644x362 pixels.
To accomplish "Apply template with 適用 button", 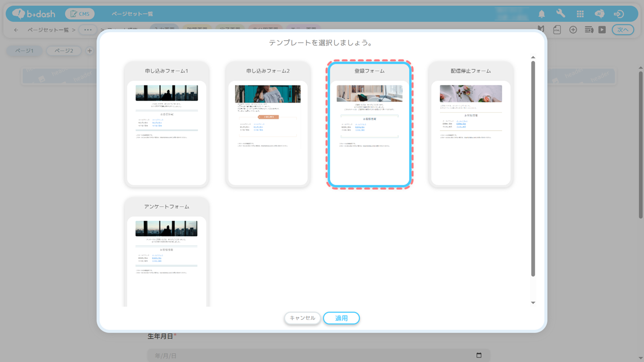I will tap(342, 318).
